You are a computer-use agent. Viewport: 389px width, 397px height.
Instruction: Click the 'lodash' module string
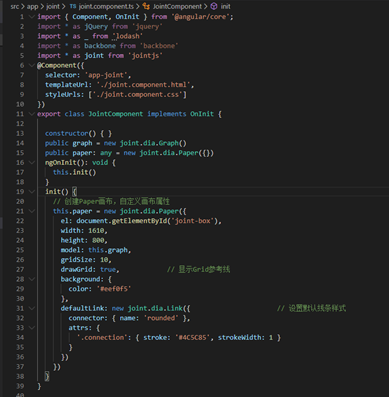(x=128, y=36)
